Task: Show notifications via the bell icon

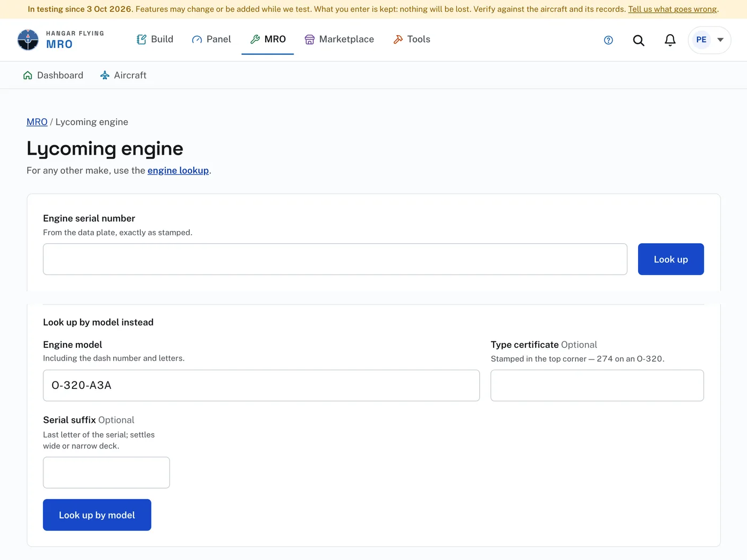Action: coord(670,40)
